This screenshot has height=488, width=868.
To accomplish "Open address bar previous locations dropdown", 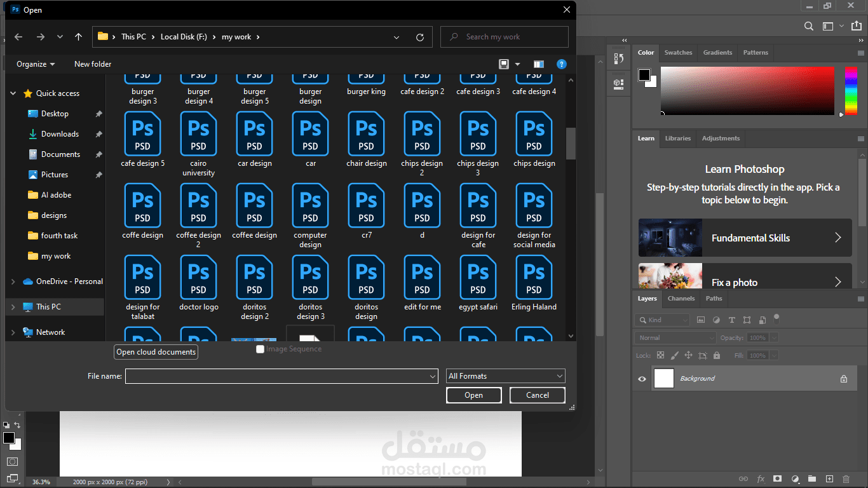I will pos(397,37).
